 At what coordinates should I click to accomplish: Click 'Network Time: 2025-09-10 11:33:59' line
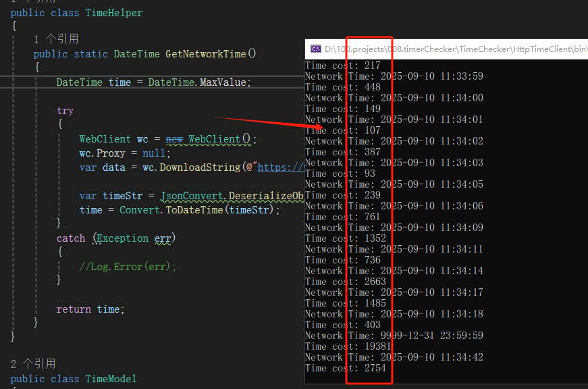pyautogui.click(x=394, y=76)
